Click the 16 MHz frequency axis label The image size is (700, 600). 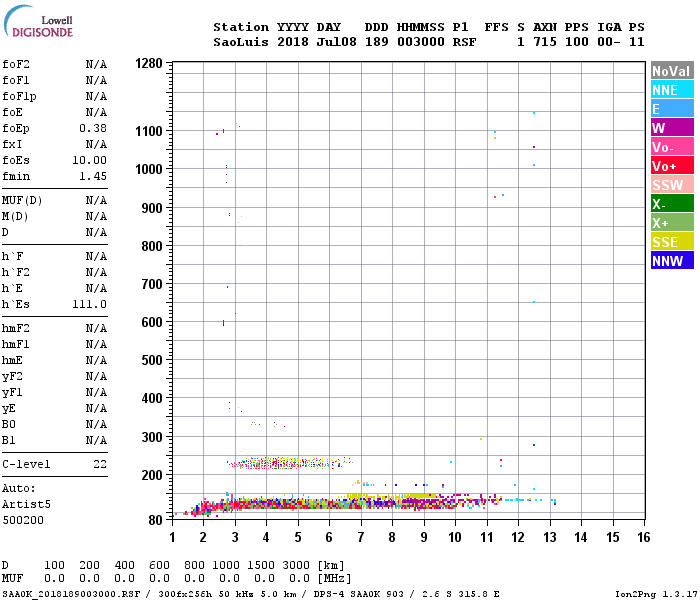tap(643, 537)
